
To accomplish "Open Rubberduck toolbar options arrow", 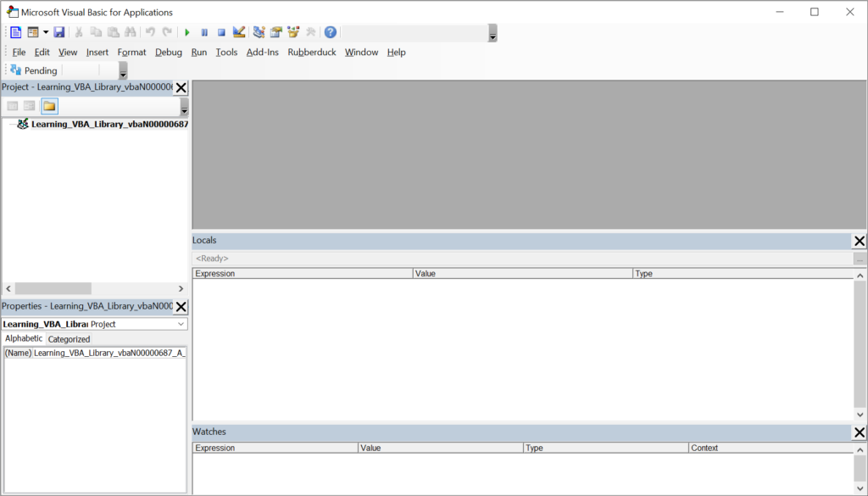I will (x=123, y=71).
